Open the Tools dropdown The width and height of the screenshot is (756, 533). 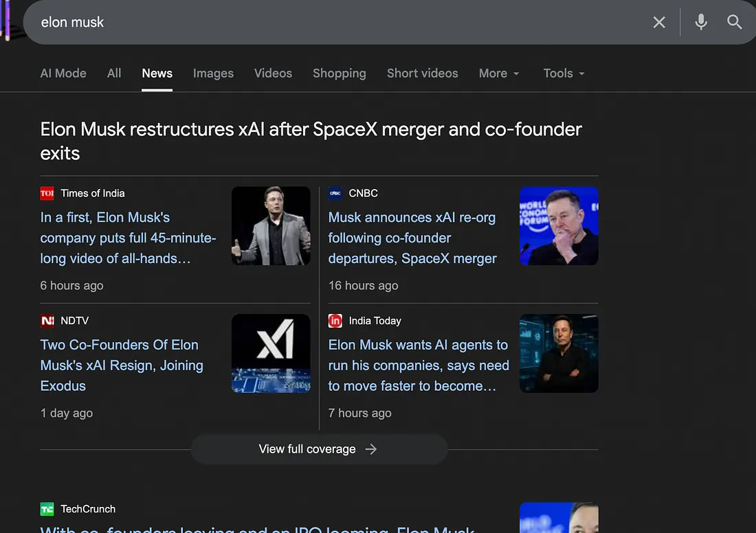pyautogui.click(x=563, y=73)
